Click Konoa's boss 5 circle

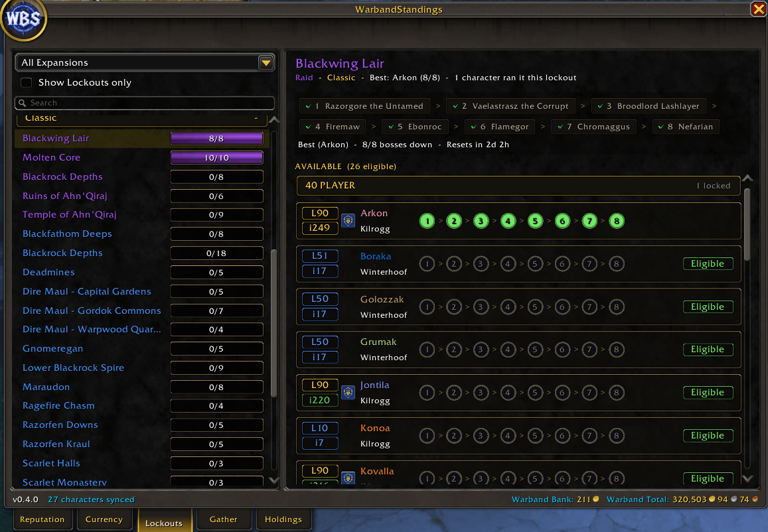535,436
